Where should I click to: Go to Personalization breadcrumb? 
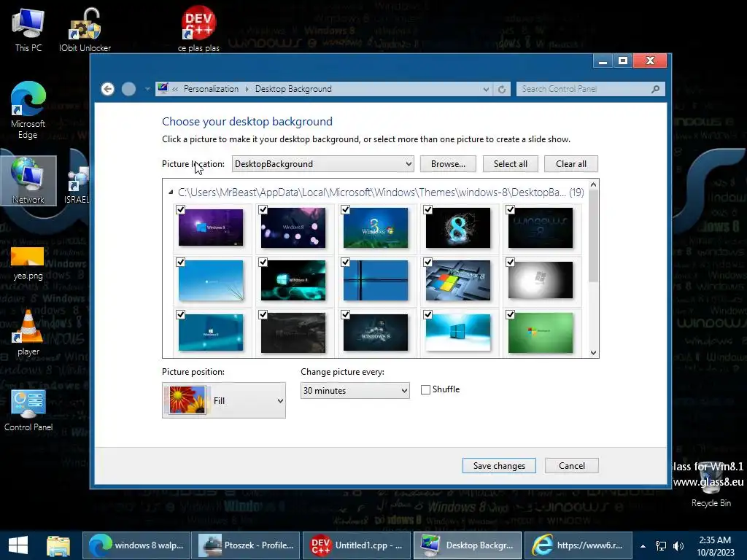[x=211, y=89]
